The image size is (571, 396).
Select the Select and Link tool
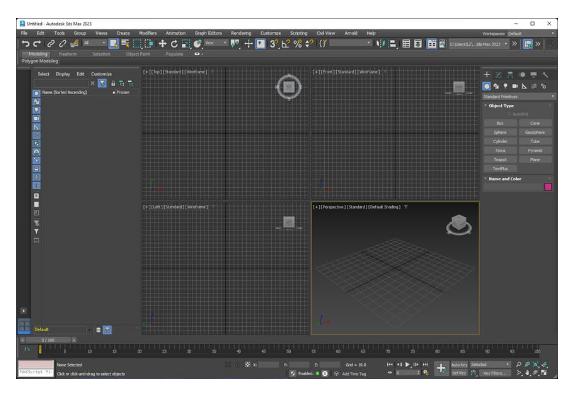click(50, 44)
